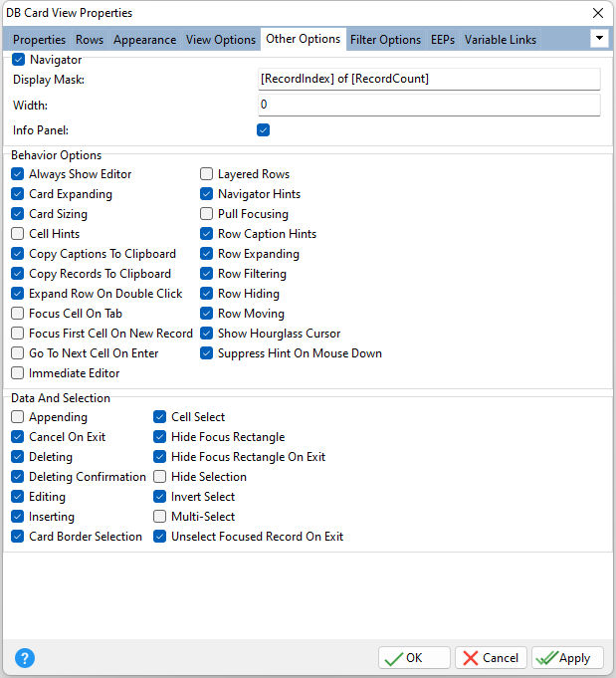Image resolution: width=616 pixels, height=678 pixels.
Task: Enable Hide Selection checkbox
Action: (160, 477)
